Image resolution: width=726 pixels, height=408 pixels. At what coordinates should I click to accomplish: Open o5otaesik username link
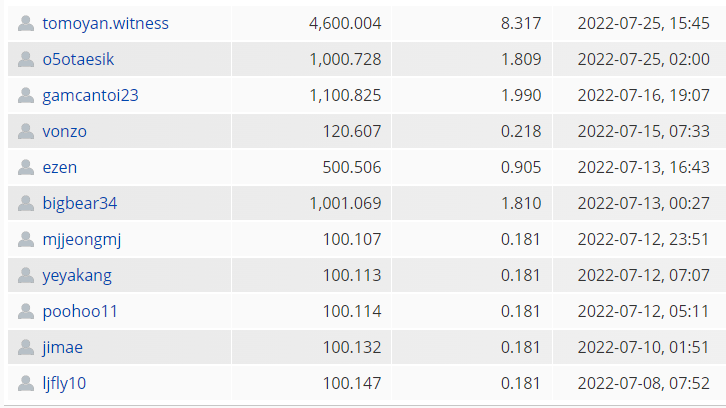[78, 59]
